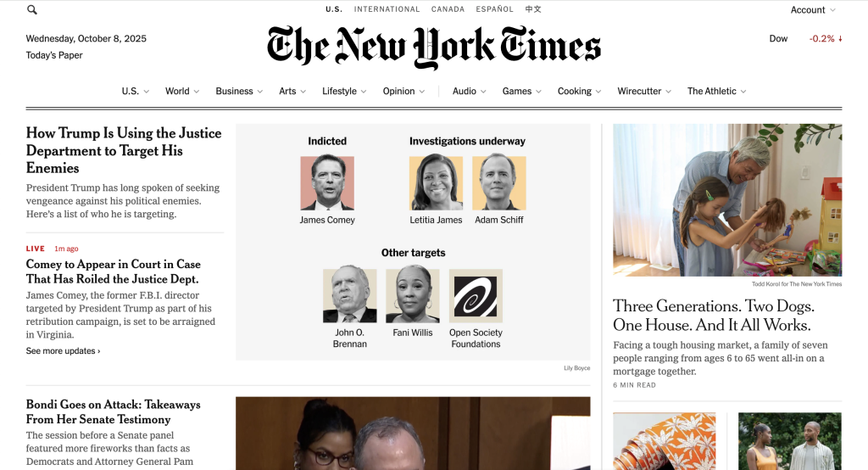Select the Español edition
The height and width of the screenshot is (470, 868).
tap(494, 8)
